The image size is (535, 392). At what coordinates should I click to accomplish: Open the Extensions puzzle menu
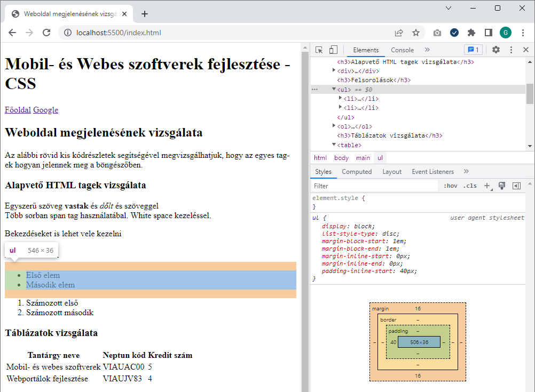coord(471,33)
